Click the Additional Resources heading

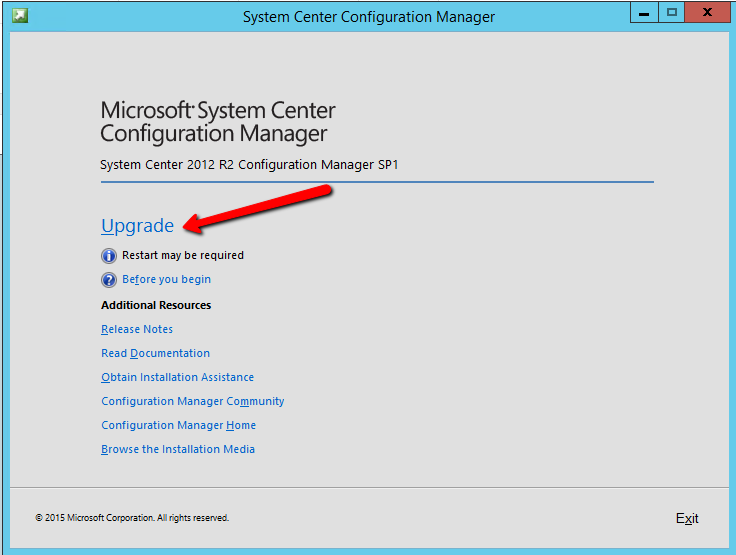pyautogui.click(x=156, y=305)
